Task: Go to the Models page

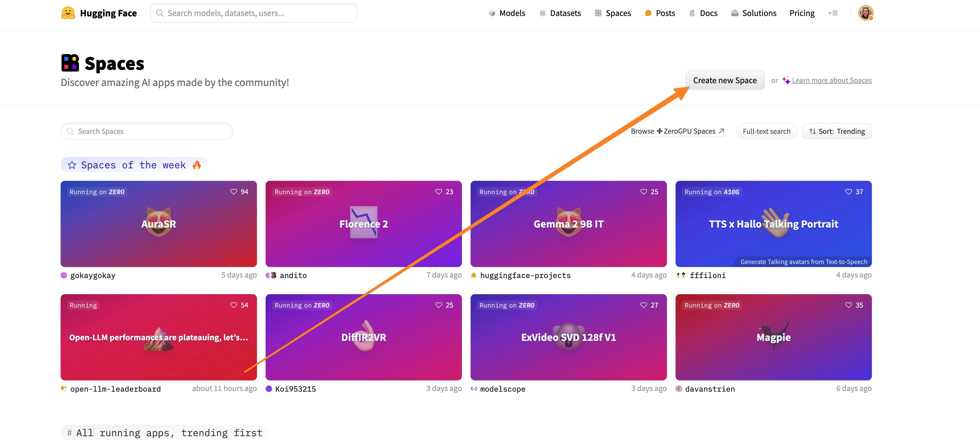Action: pos(507,13)
